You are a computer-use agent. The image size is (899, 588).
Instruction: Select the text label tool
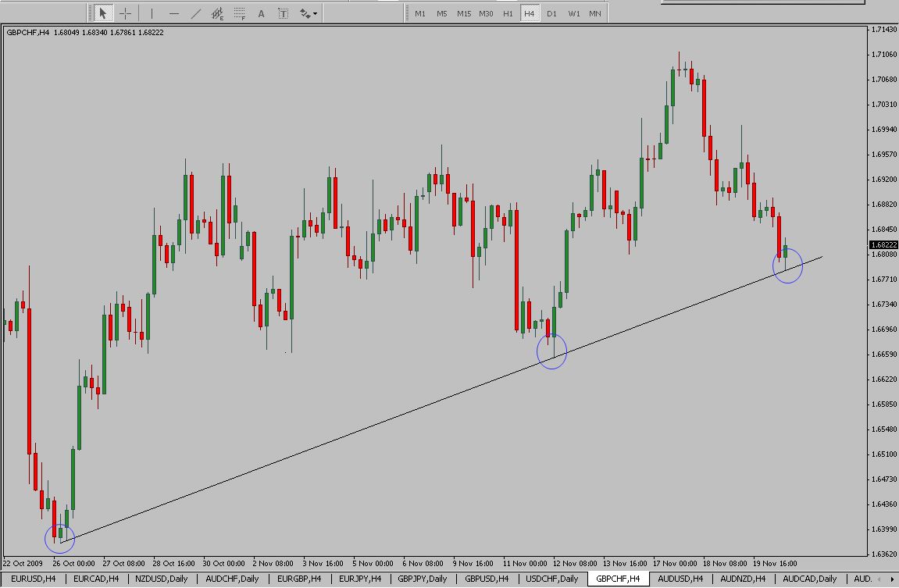tap(283, 13)
